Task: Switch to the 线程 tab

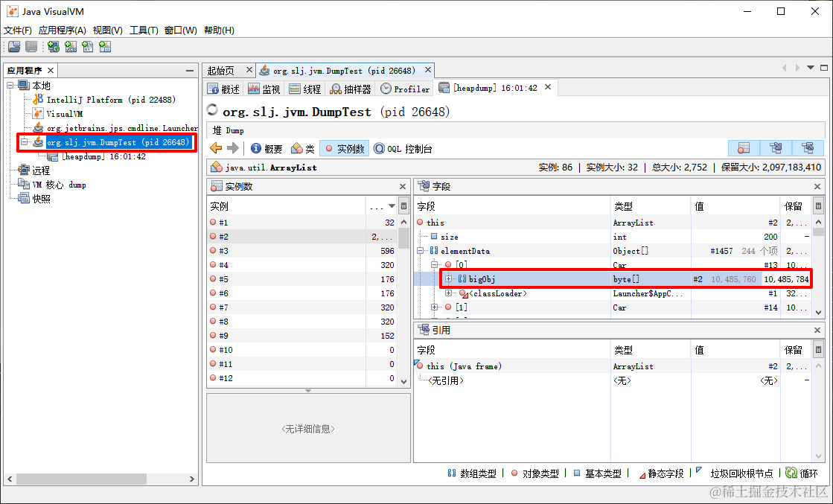Action: (x=305, y=89)
